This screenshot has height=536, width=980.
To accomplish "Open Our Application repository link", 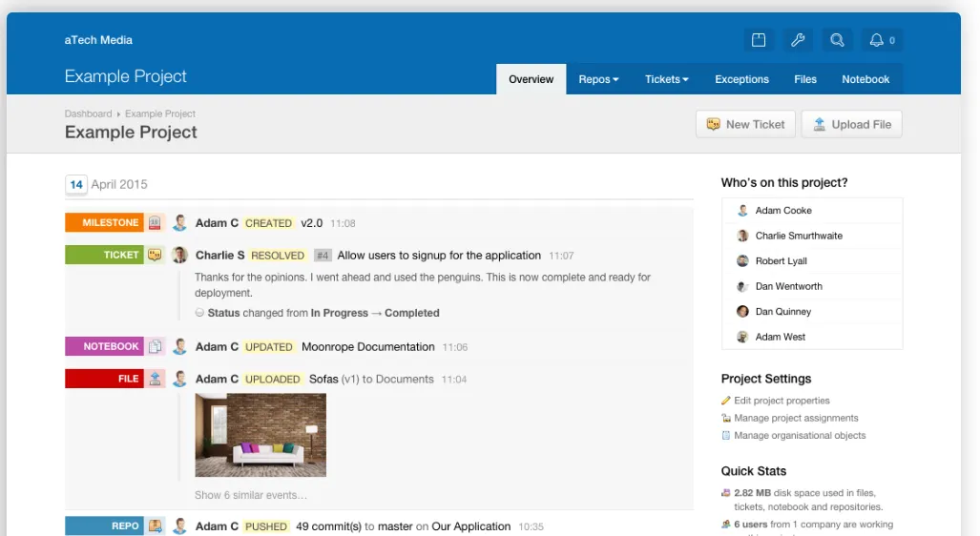I will (x=471, y=526).
